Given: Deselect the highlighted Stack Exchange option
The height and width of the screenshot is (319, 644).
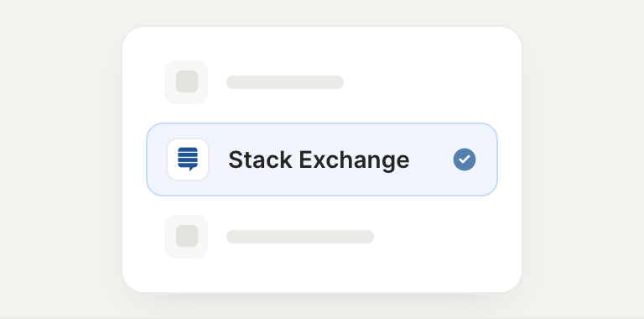Looking at the screenshot, I should [322, 159].
